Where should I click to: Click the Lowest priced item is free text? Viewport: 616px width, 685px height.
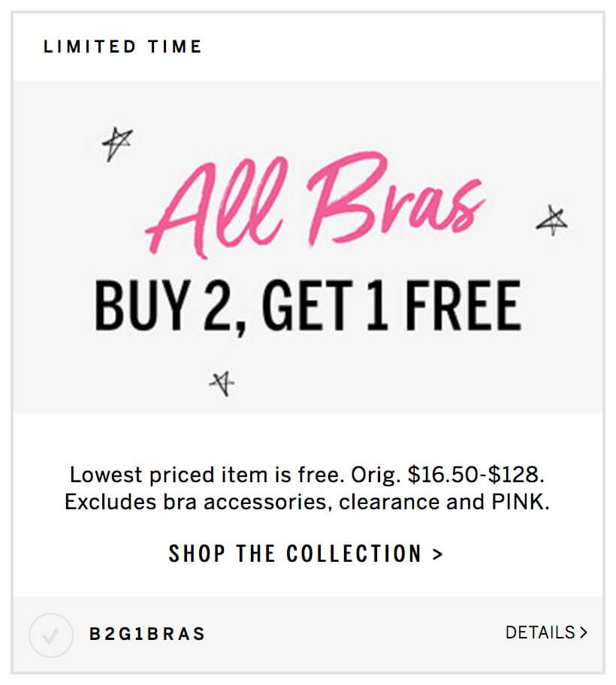207,475
